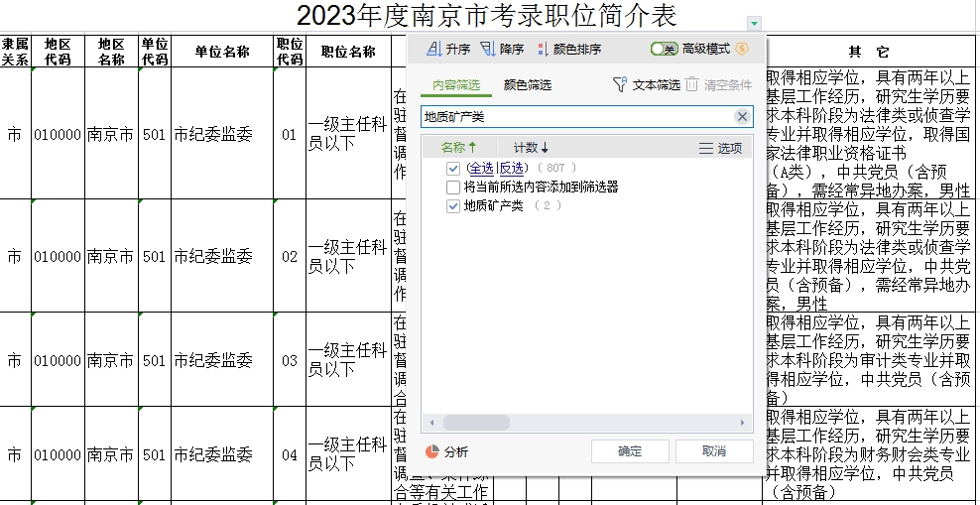This screenshot has height=505, width=980.
Task: Sort ascending with the 升序 icon
Action: pyautogui.click(x=433, y=49)
